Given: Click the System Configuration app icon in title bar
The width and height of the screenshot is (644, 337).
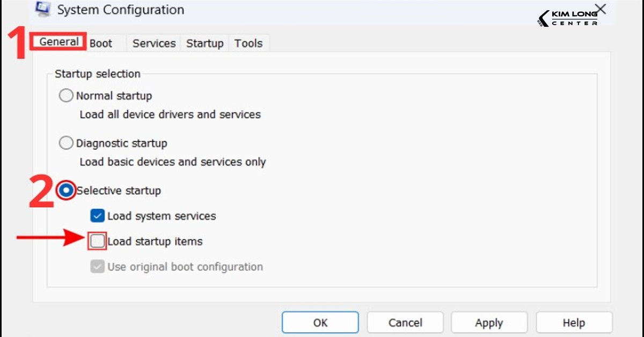Looking at the screenshot, I should pos(42,9).
